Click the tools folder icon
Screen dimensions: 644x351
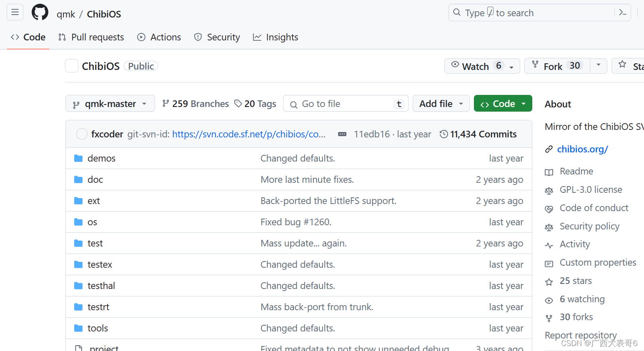[78, 328]
